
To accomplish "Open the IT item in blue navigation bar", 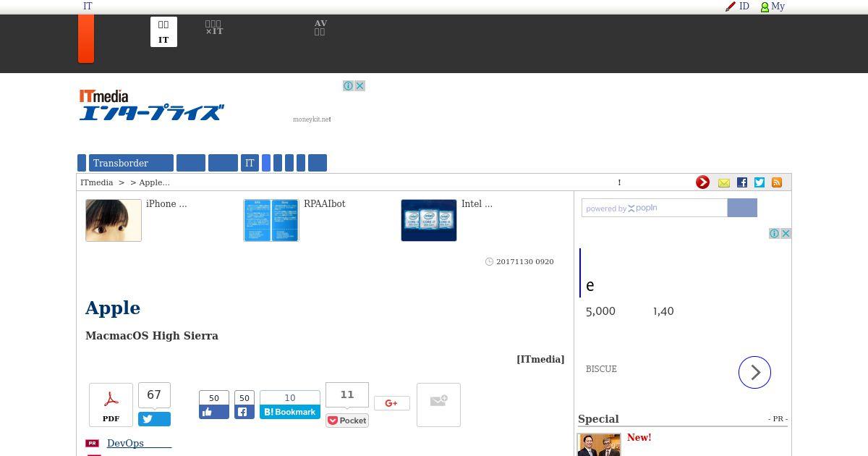I will (x=250, y=163).
